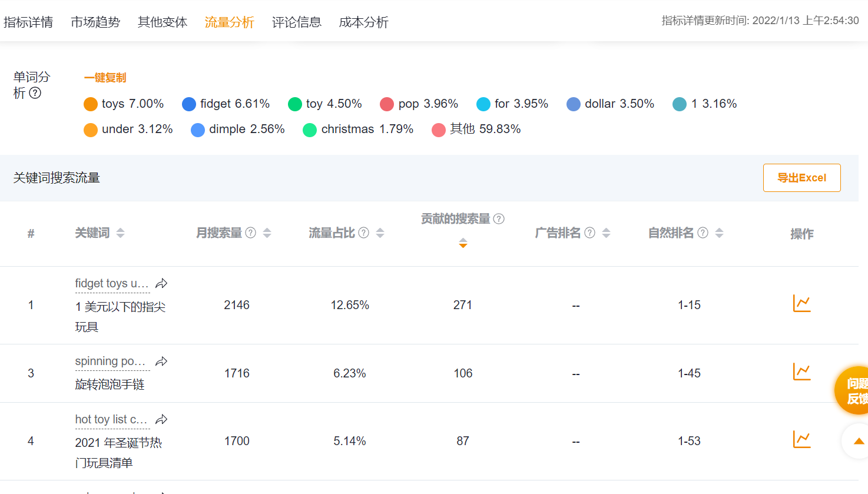Click help icon next to 月搜索量

pyautogui.click(x=251, y=233)
